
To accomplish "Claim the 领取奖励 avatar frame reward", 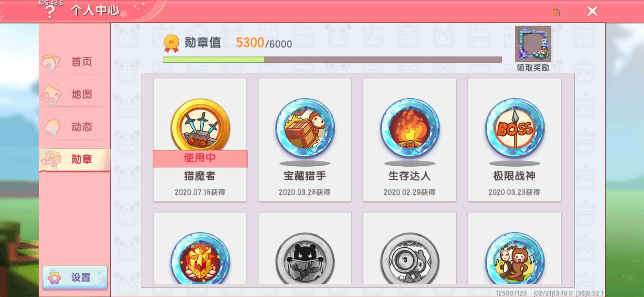I will click(x=533, y=49).
